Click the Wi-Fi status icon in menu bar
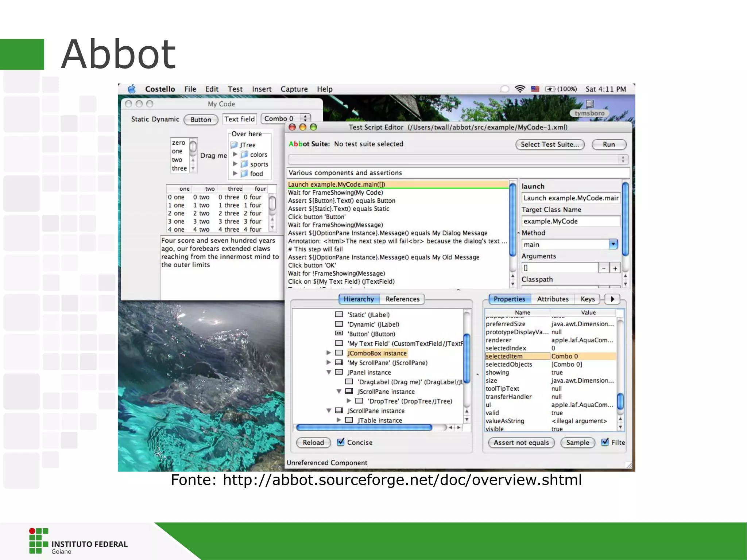Image resolution: width=747 pixels, height=560 pixels. pos(520,89)
